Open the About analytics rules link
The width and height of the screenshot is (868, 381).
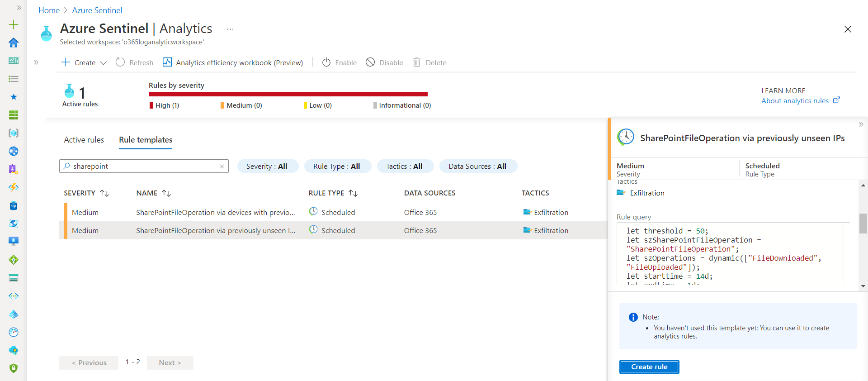795,101
